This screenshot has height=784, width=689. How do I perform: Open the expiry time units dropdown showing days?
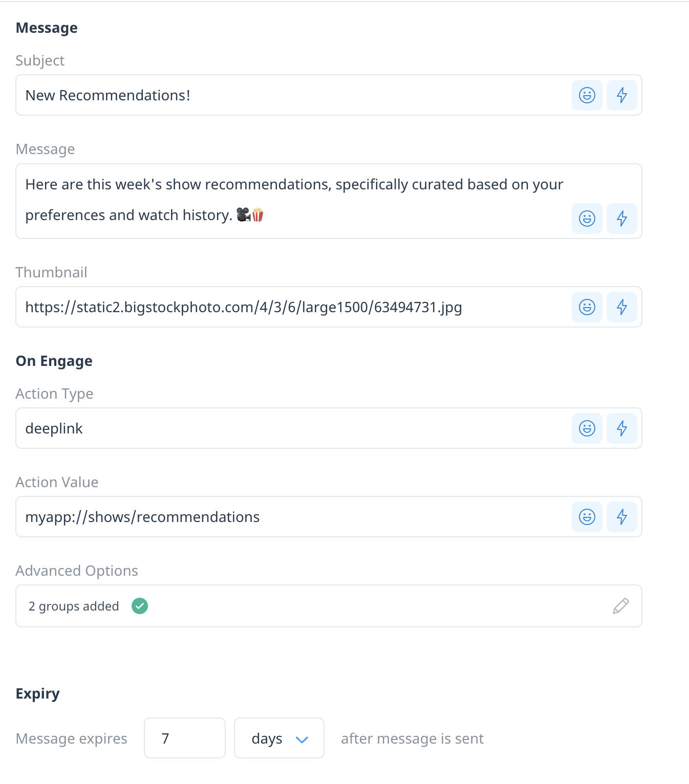(278, 738)
